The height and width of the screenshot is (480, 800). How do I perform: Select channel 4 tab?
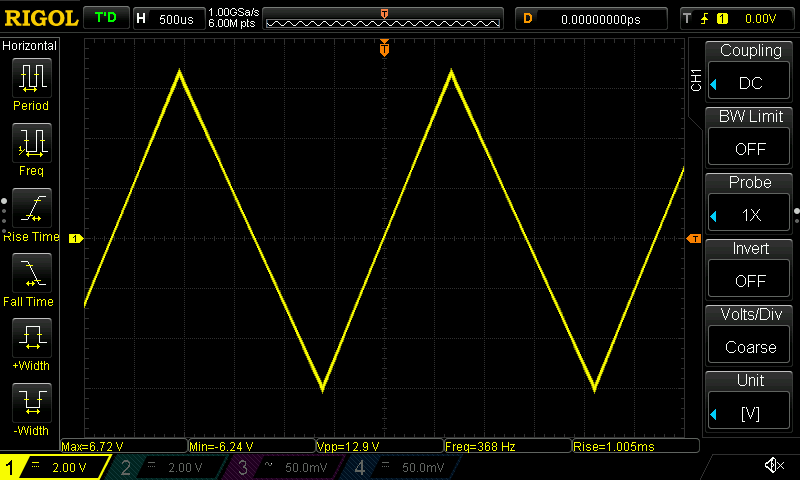[403, 467]
